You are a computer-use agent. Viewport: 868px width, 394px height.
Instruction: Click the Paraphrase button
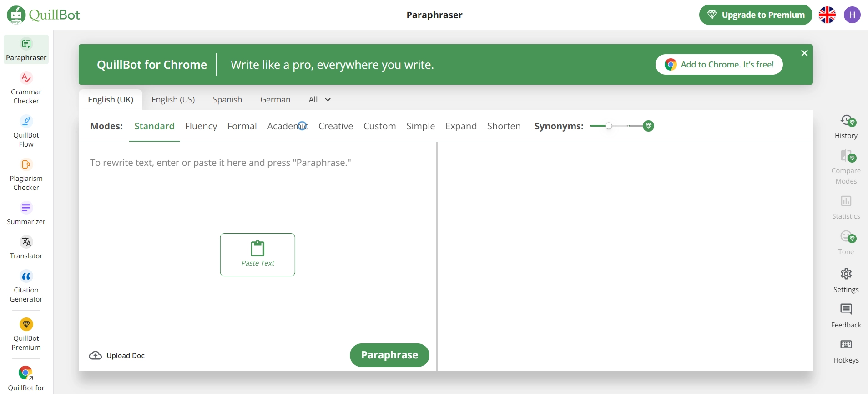(389, 355)
